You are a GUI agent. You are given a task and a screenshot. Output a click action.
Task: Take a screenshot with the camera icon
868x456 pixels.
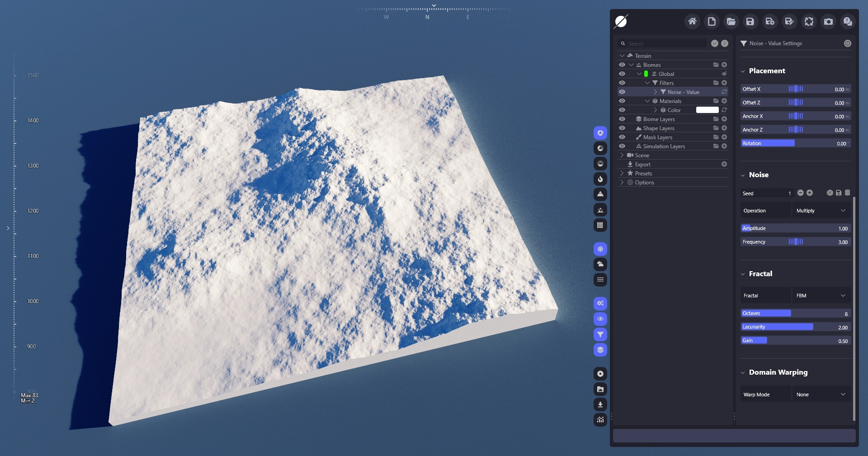tap(828, 21)
